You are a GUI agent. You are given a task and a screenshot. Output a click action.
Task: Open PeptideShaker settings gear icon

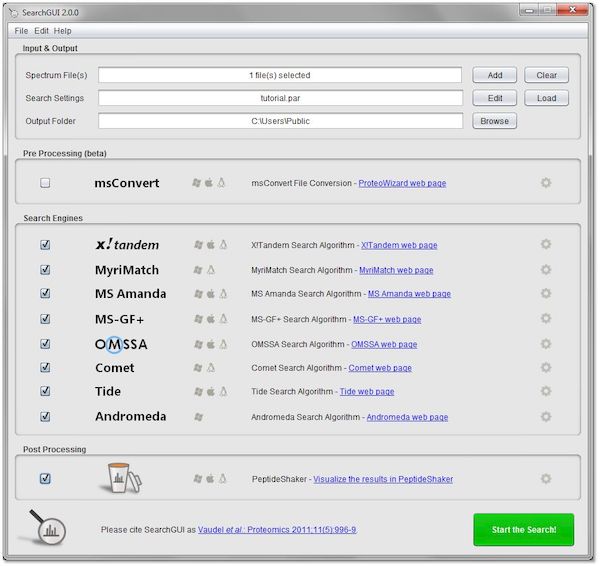click(546, 478)
